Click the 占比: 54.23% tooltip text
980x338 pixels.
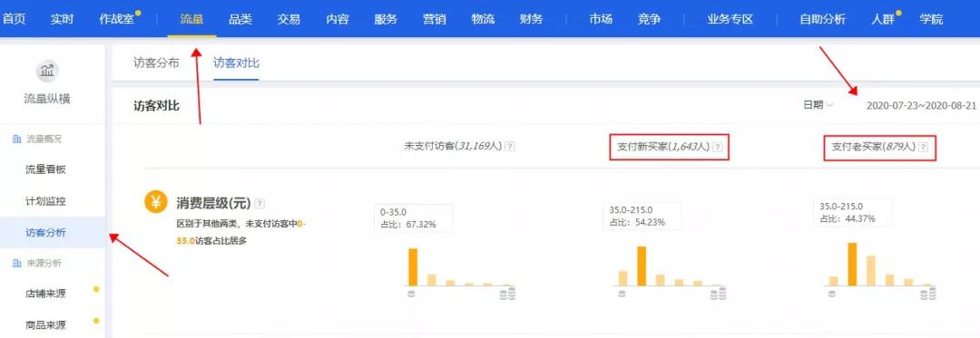(637, 222)
